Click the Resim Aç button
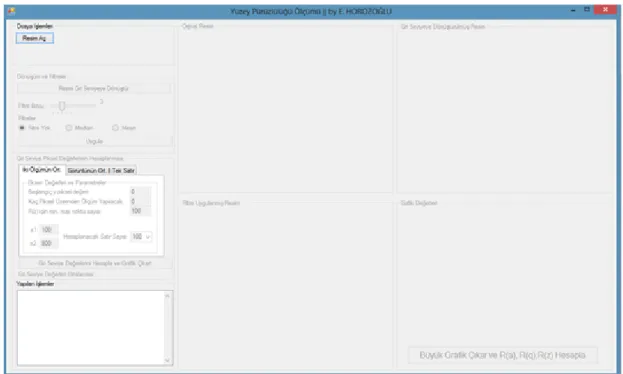The height and width of the screenshot is (374, 623). (35, 38)
